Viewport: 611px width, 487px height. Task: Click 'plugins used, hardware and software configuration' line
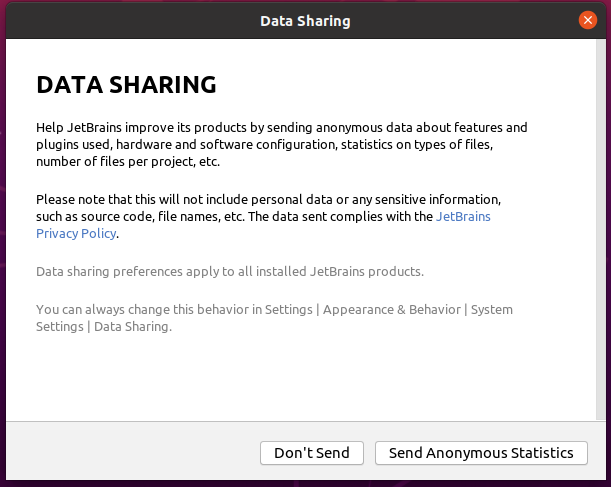(x=264, y=145)
